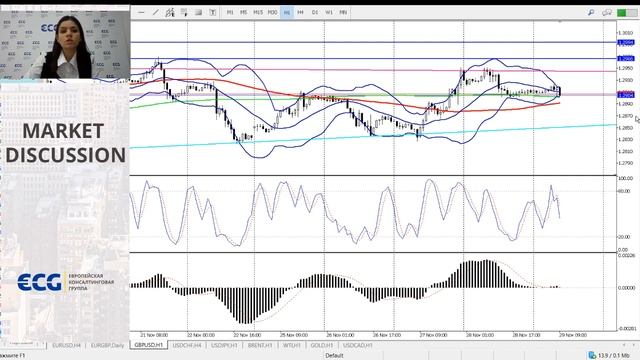
Task: Switch chart to W1 timeframe
Action: (x=329, y=13)
